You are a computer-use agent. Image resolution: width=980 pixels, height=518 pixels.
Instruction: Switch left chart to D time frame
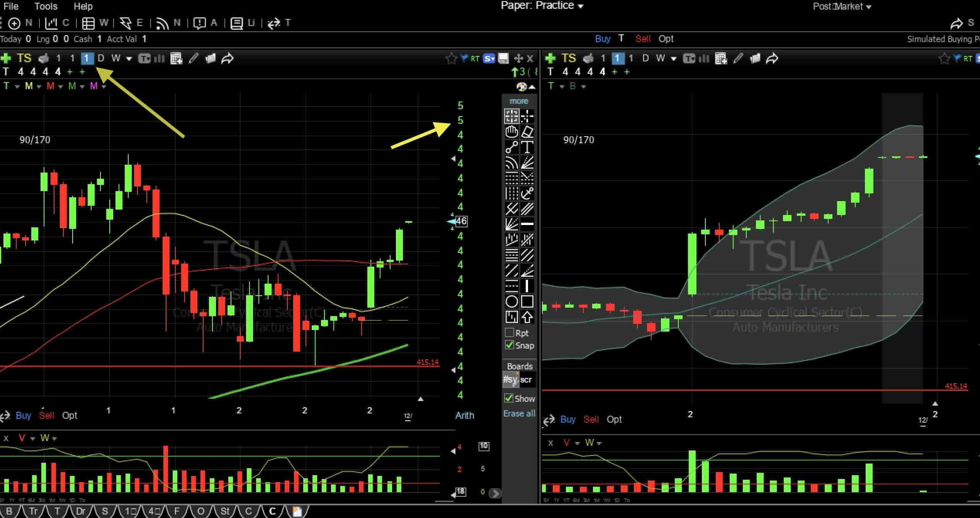(101, 58)
